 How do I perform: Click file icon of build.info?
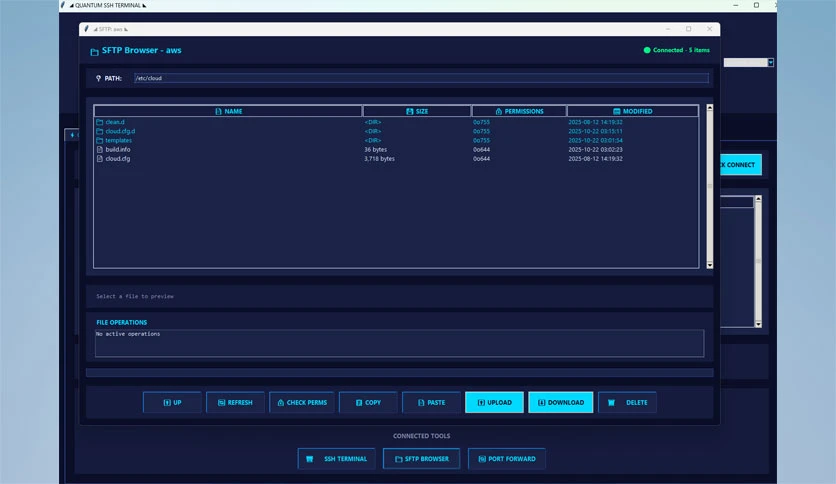[x=100, y=149]
